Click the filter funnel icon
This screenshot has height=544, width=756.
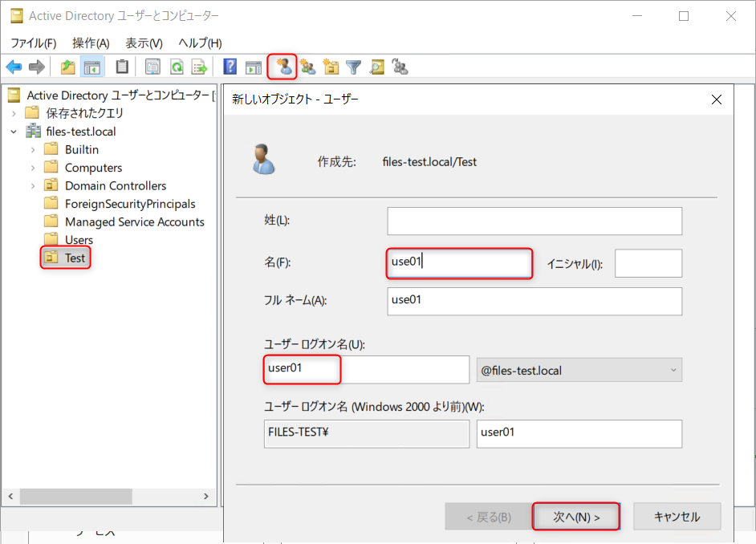pyautogui.click(x=353, y=67)
